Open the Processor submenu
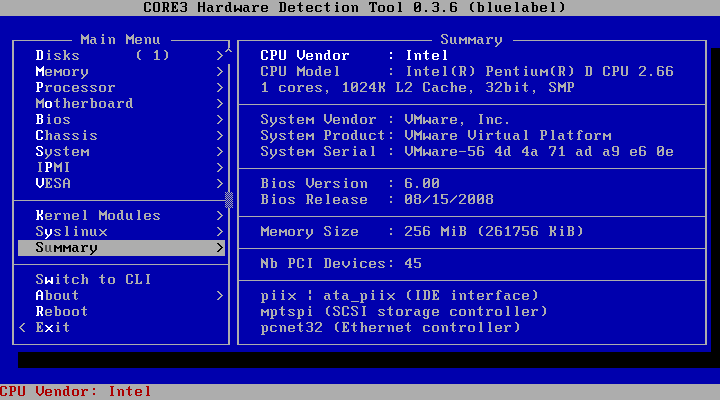This screenshot has width=720, height=400. pos(121,88)
